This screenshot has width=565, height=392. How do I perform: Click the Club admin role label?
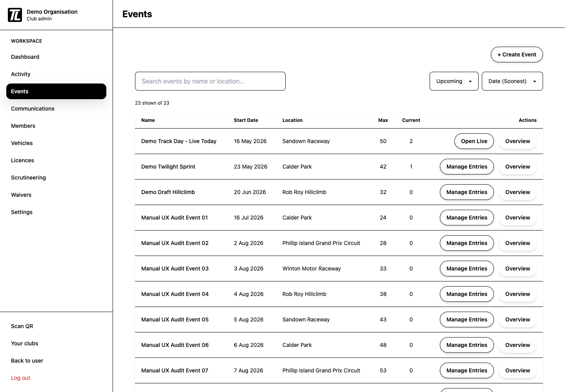[39, 19]
